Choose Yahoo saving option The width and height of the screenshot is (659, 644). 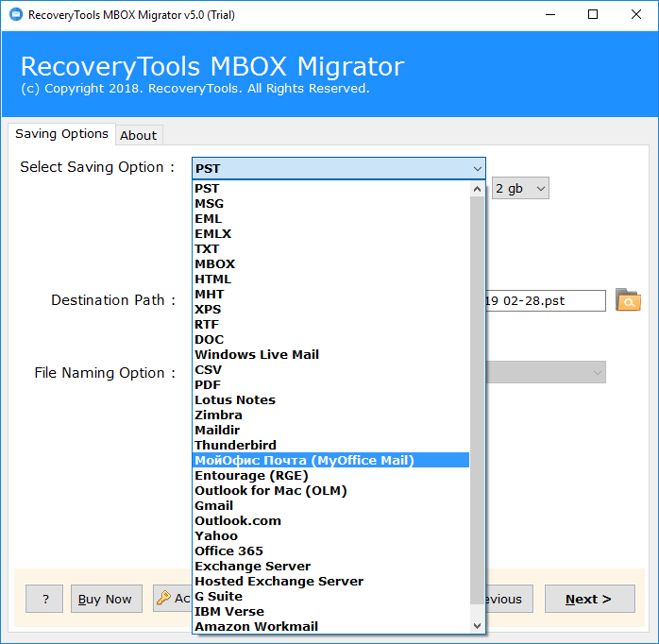pos(331,536)
